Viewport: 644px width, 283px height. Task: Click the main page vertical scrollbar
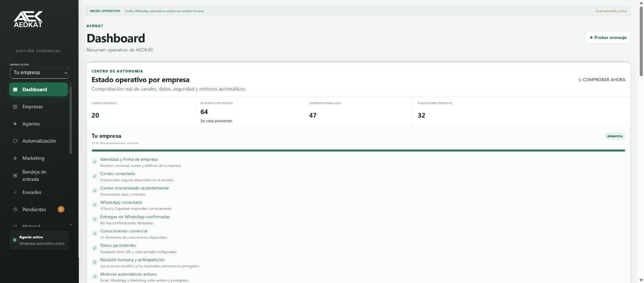click(x=641, y=41)
